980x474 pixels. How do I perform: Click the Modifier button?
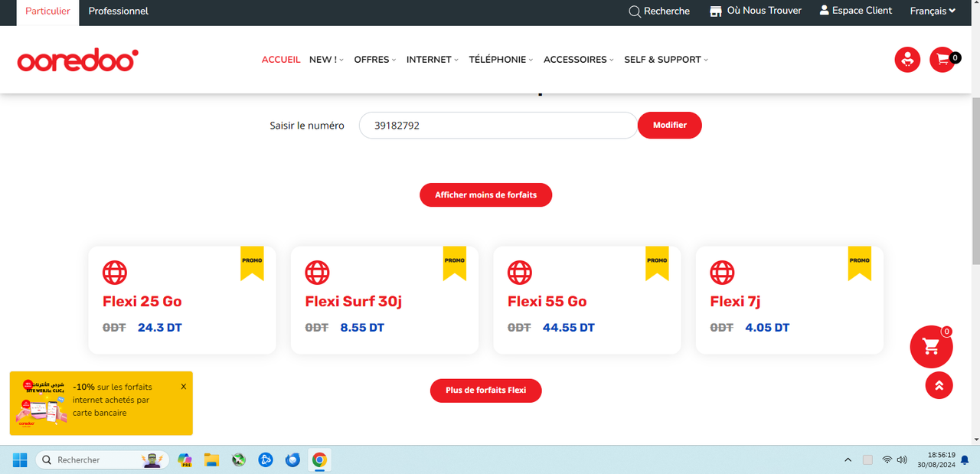(x=670, y=126)
